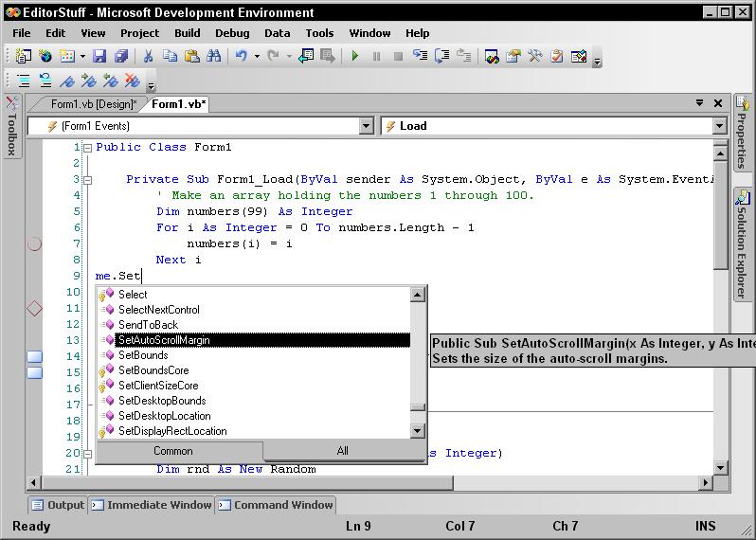Click the IntelliSense list scroll up arrow
756x540 pixels.
pos(418,294)
